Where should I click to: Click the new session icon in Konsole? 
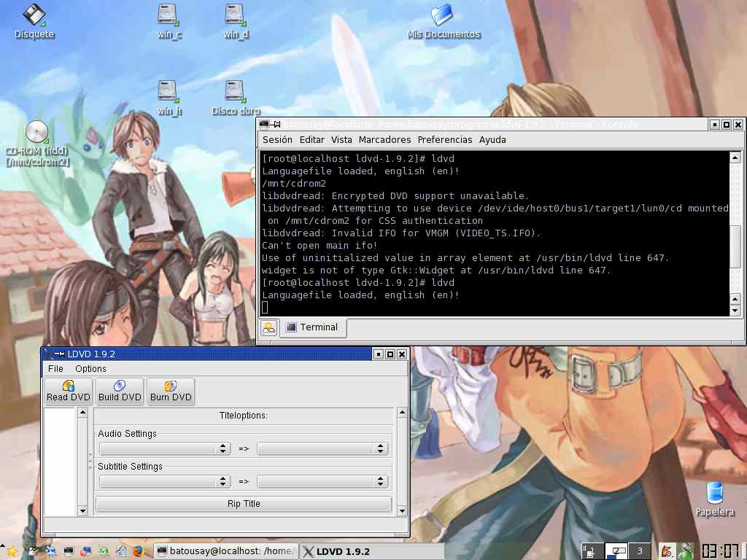pos(268,327)
